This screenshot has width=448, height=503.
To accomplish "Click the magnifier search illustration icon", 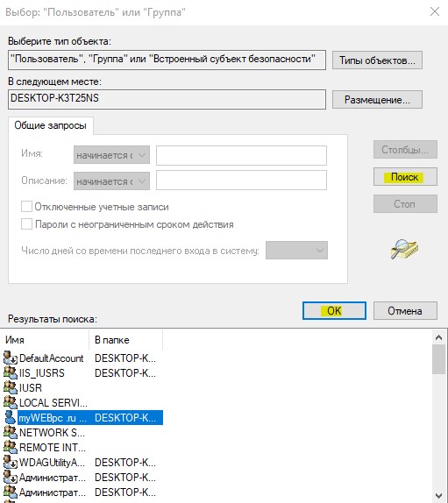I will [x=404, y=249].
